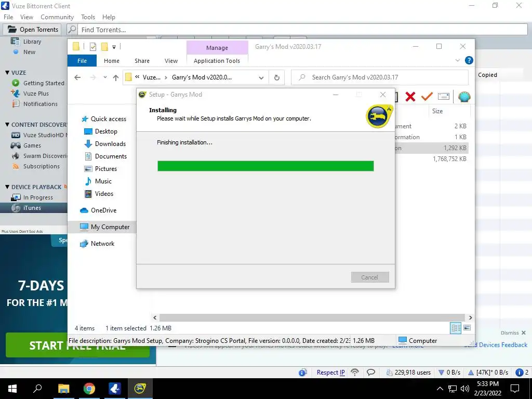Screen dimensions: 532x399
Task: Click the properties card icon in Explorer toolbar
Action: (444, 97)
